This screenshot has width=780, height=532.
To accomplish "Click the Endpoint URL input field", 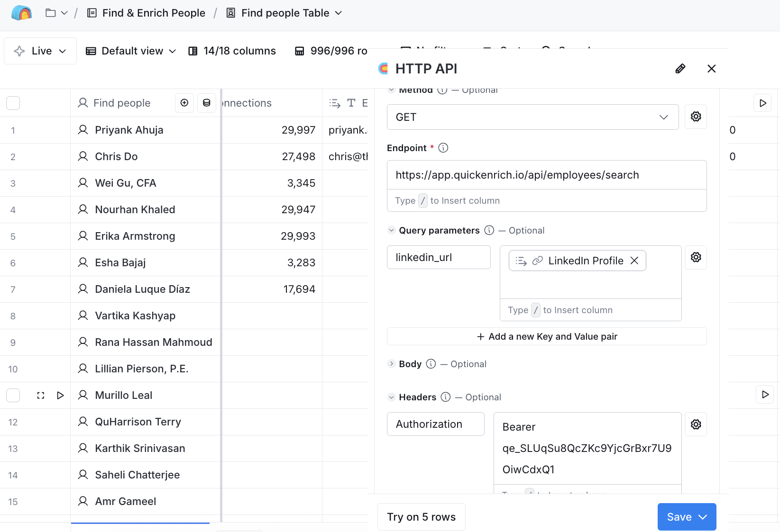I will pos(547,175).
